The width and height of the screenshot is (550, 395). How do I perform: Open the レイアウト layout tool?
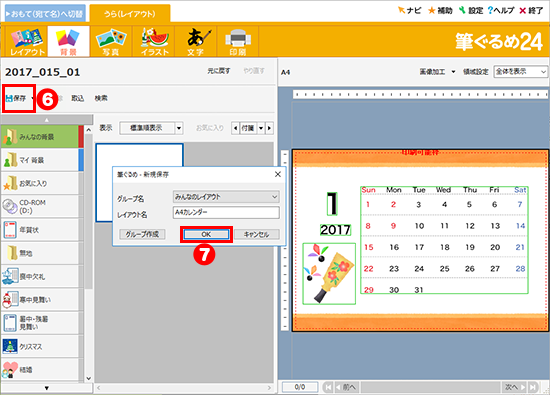pos(27,42)
